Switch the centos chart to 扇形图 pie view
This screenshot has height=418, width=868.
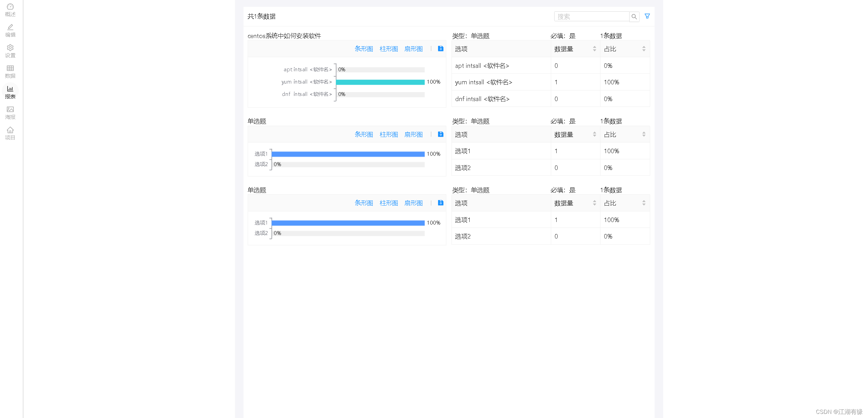[413, 49]
